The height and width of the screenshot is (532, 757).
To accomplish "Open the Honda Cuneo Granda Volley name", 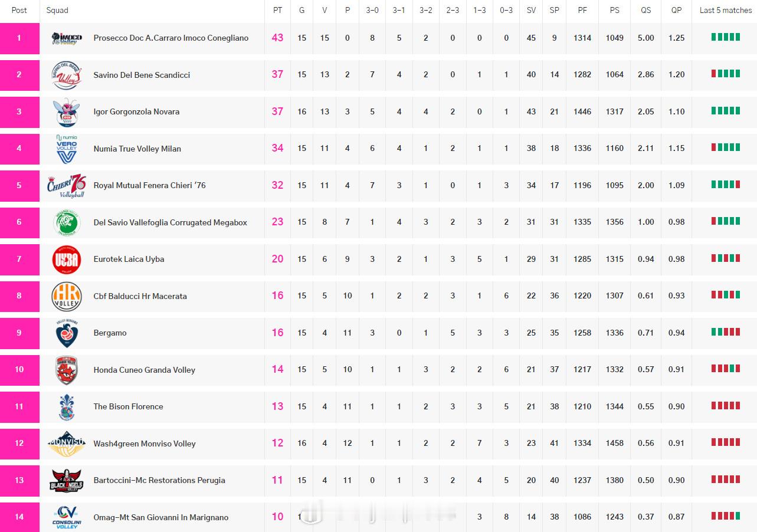I will click(144, 370).
